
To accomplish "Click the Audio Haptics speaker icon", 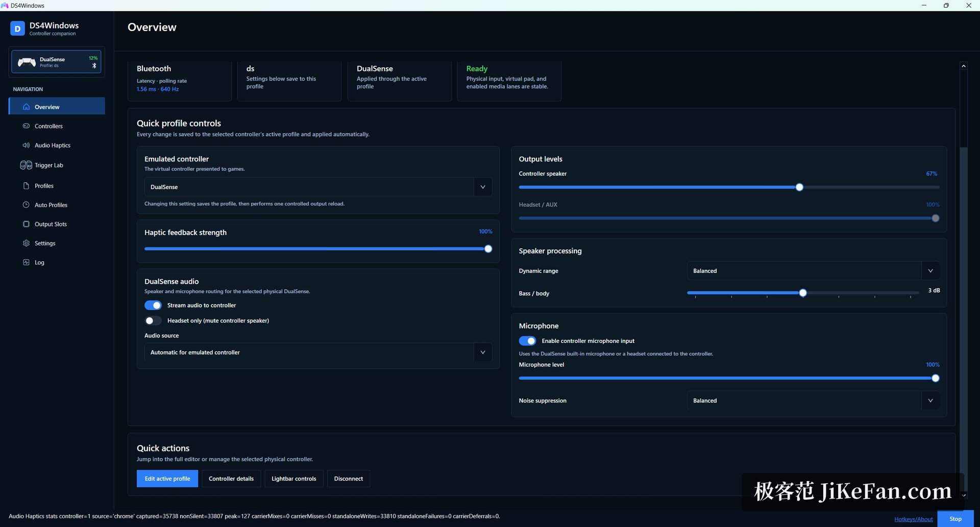I will pyautogui.click(x=26, y=145).
